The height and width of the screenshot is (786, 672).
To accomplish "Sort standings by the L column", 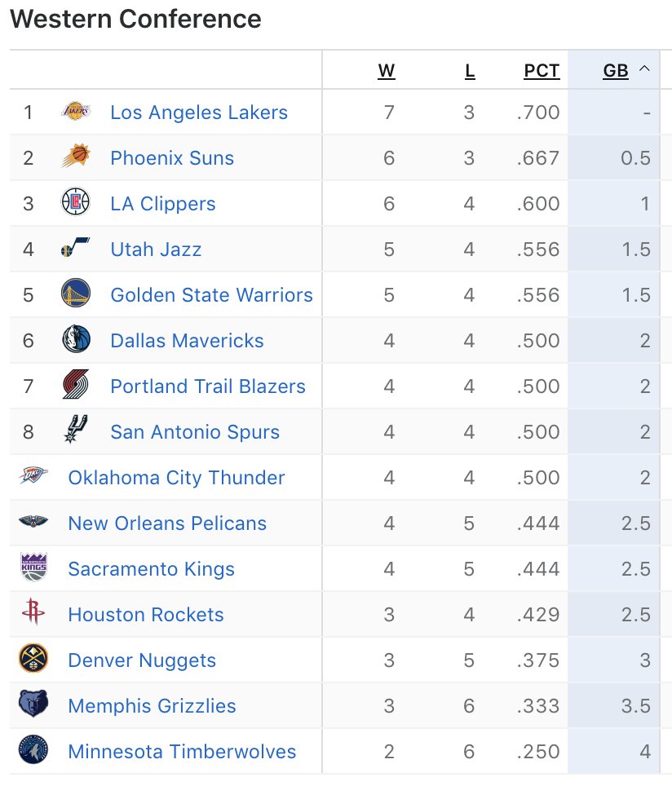I will click(470, 71).
